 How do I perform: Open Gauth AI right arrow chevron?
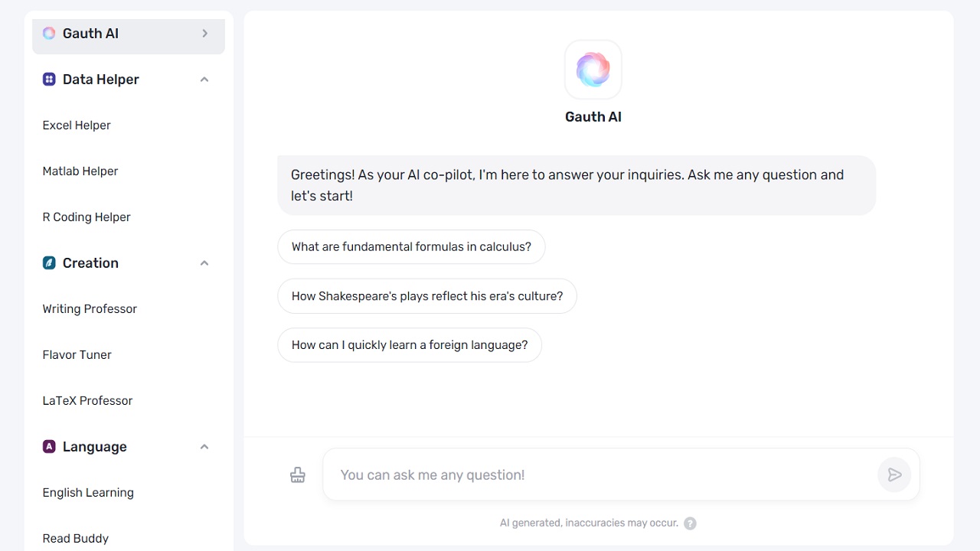[x=204, y=34]
